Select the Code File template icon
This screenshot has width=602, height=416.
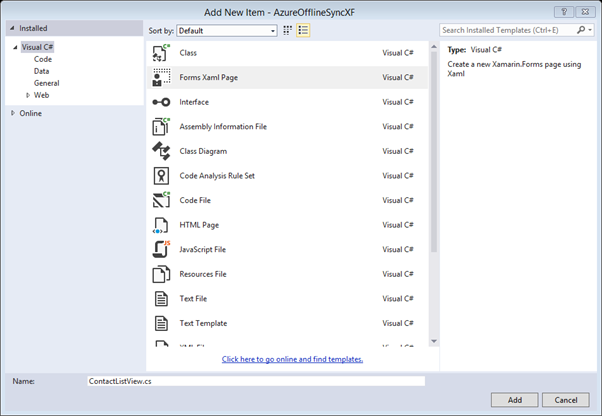coord(161,200)
